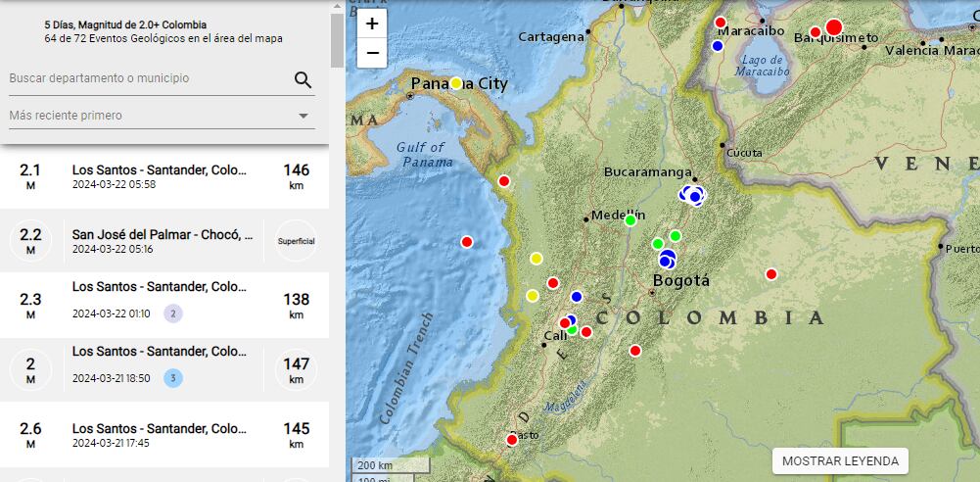The width and height of the screenshot is (980, 482).
Task: Click the map zoom in plus button
Action: coord(372,24)
